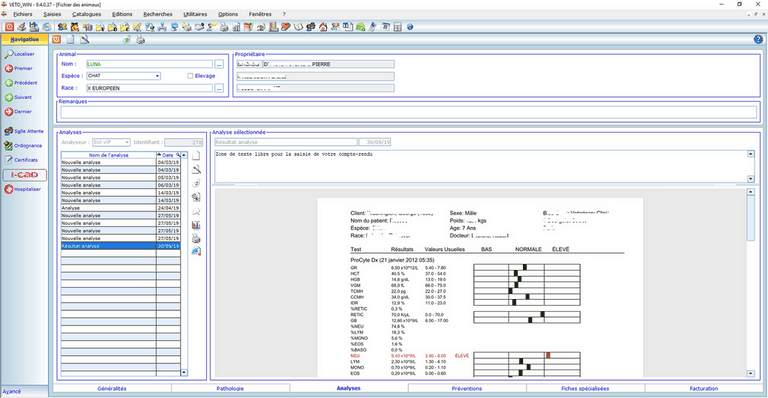Switch to the Fiches spécialisées tab
The image size is (768, 398).
tap(585, 388)
